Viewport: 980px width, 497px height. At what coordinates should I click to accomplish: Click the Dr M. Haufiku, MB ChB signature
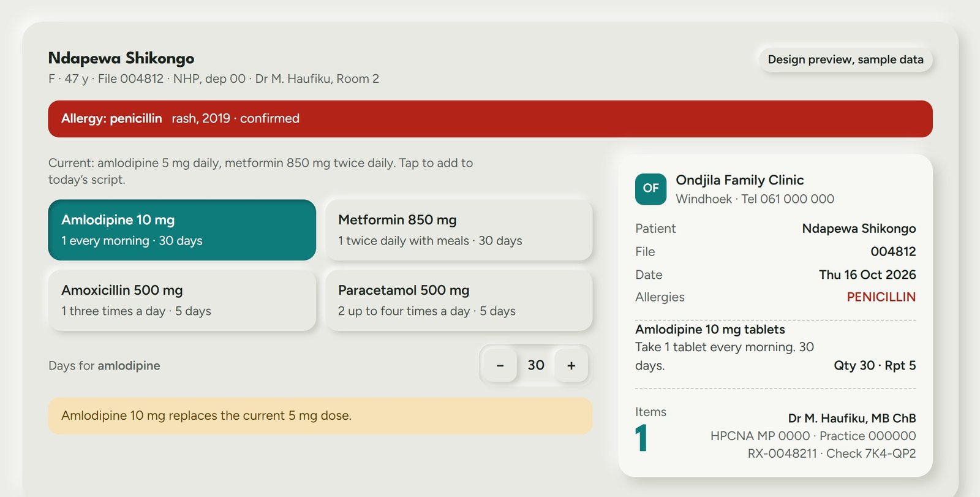[852, 419]
